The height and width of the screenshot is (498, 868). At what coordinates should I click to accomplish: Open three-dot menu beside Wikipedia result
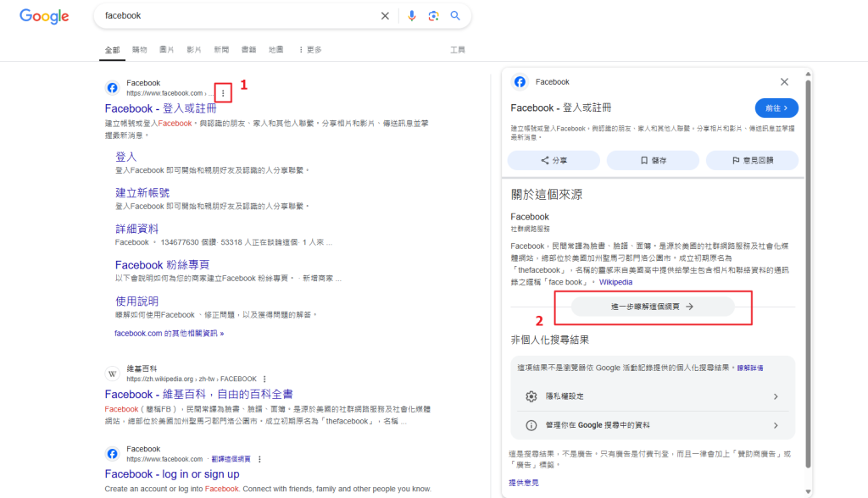pyautogui.click(x=264, y=379)
